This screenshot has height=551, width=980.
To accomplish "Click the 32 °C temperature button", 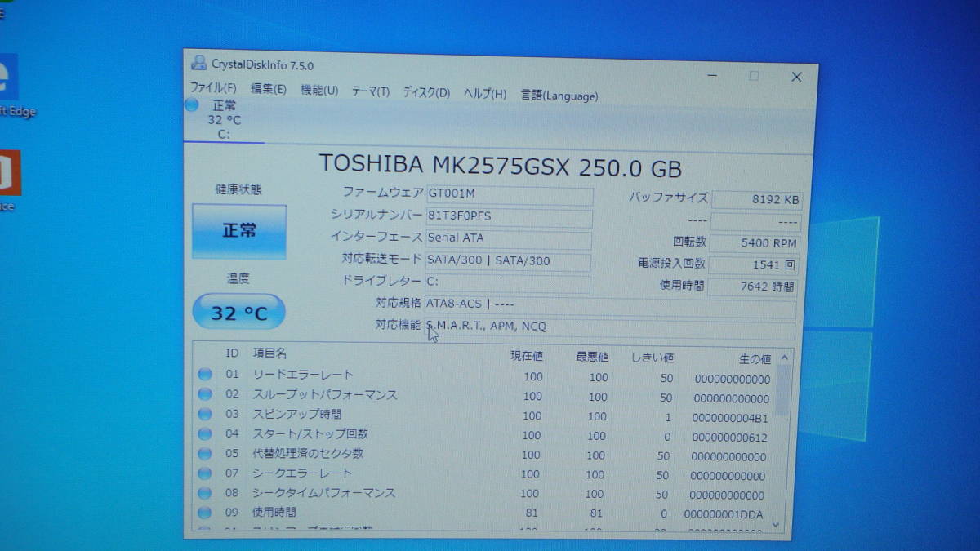I will pyautogui.click(x=239, y=313).
